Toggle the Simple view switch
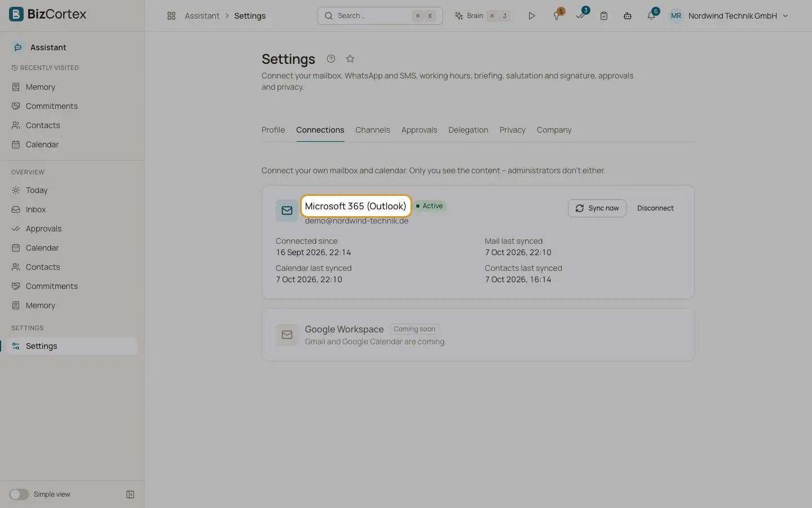 (19, 494)
